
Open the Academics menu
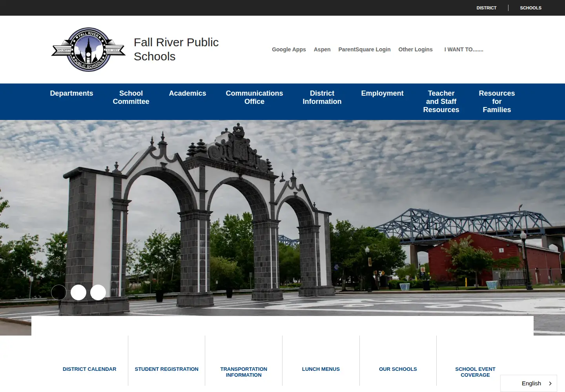(188, 93)
